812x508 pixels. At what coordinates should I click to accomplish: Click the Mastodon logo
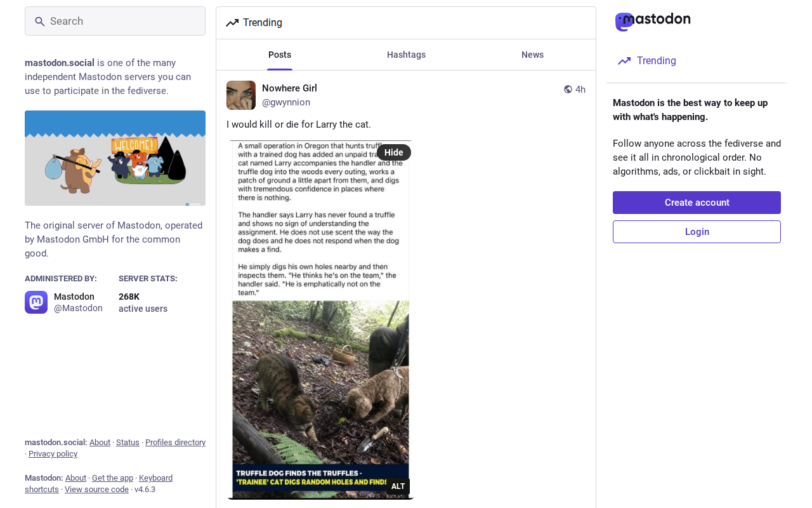(653, 22)
